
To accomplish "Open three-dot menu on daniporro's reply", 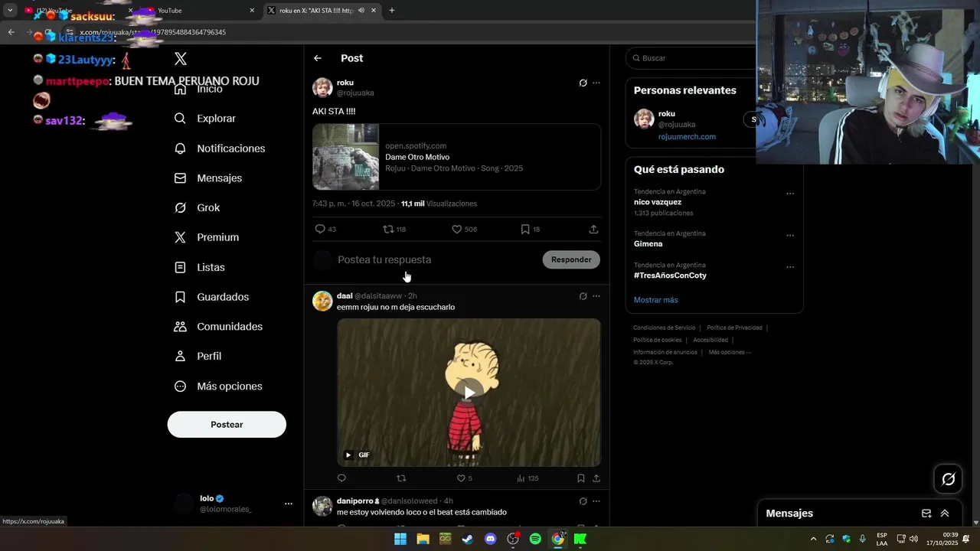I will coord(596,501).
